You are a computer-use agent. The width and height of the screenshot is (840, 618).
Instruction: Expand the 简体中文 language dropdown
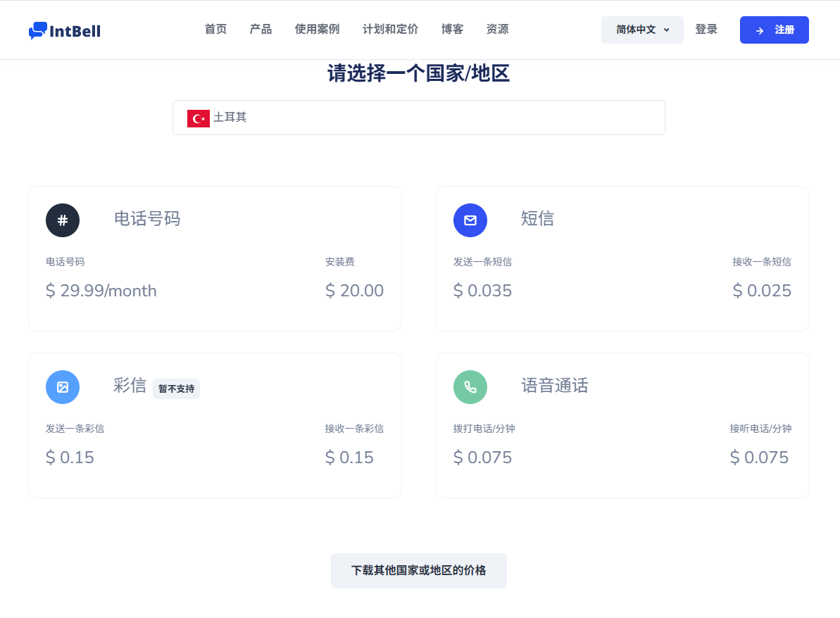point(642,30)
